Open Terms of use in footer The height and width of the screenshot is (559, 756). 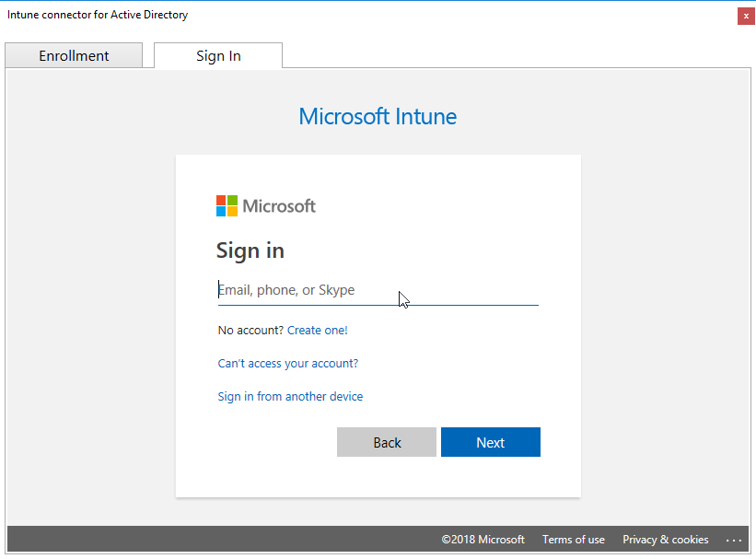pos(574,540)
